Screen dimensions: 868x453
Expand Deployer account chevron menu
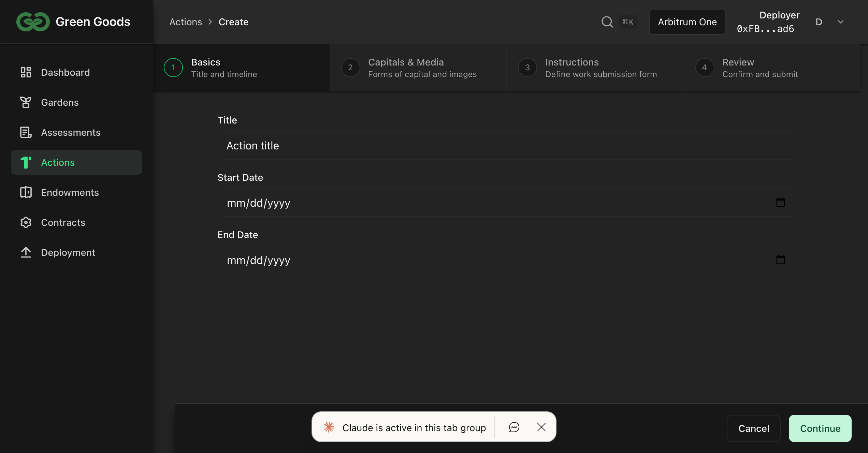click(x=841, y=22)
